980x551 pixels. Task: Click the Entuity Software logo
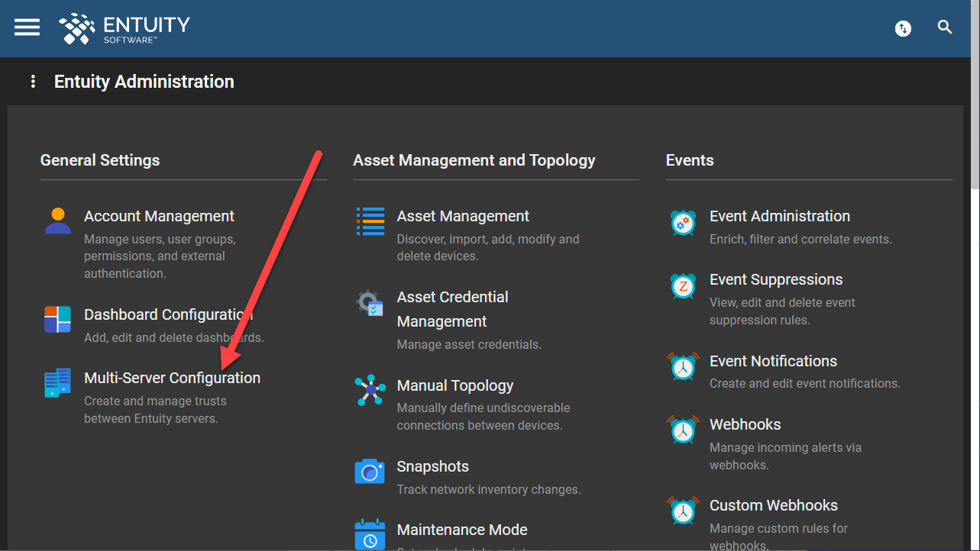point(125,28)
